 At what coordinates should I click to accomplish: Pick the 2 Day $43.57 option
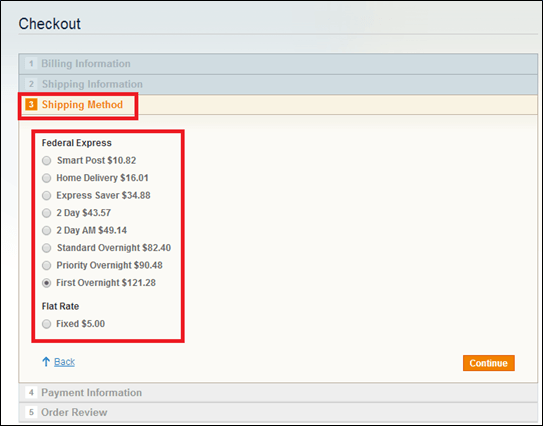(47, 213)
